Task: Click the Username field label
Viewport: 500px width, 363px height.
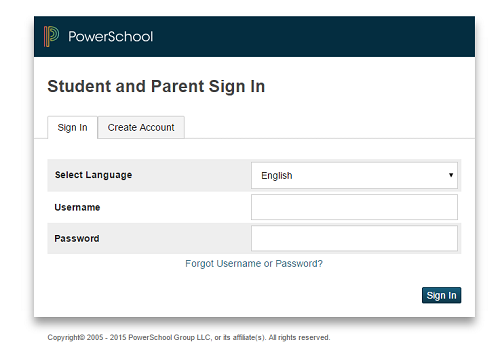Action: [x=77, y=207]
